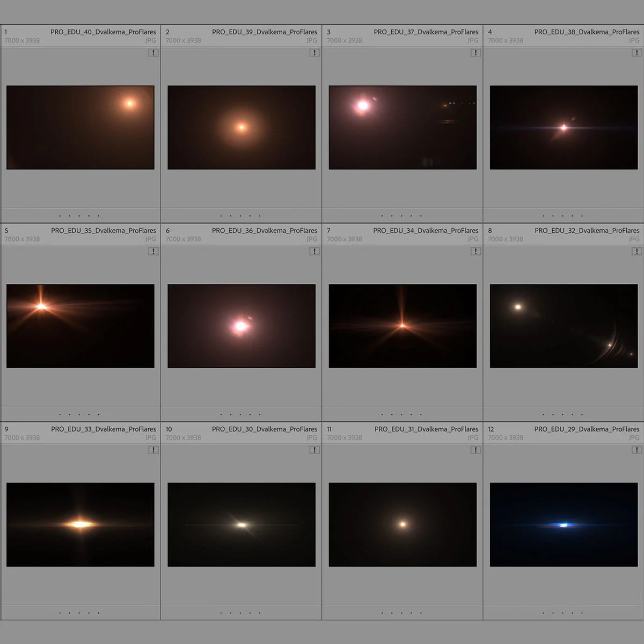Screen dimensions: 644x644
Task: Click the metadata warning badge on PRO_EDU_31 cell
Action: [x=475, y=450]
